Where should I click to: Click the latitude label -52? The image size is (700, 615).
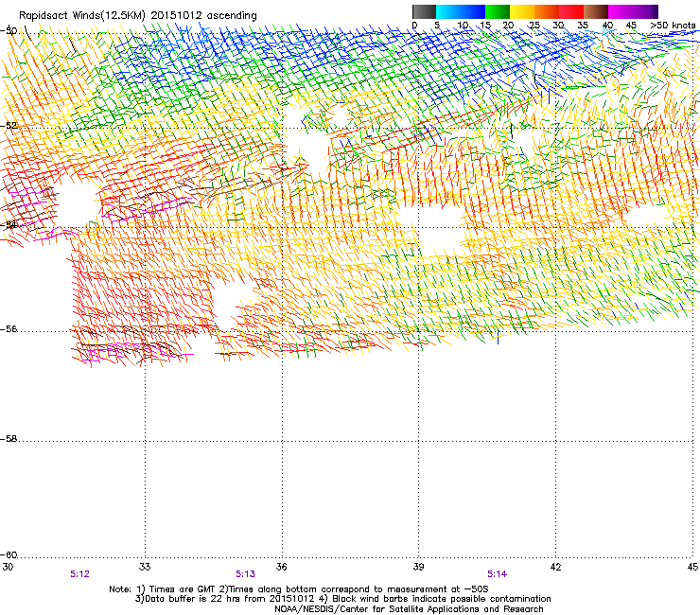click(x=9, y=126)
